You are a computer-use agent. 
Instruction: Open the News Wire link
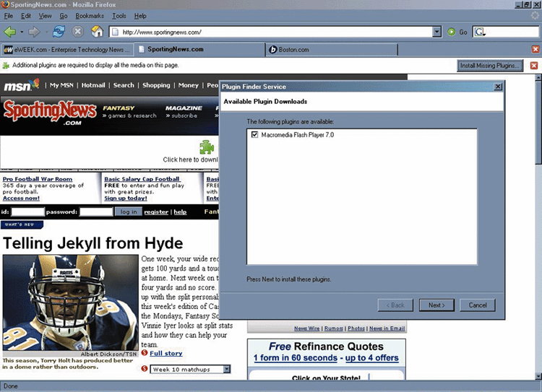pos(307,328)
